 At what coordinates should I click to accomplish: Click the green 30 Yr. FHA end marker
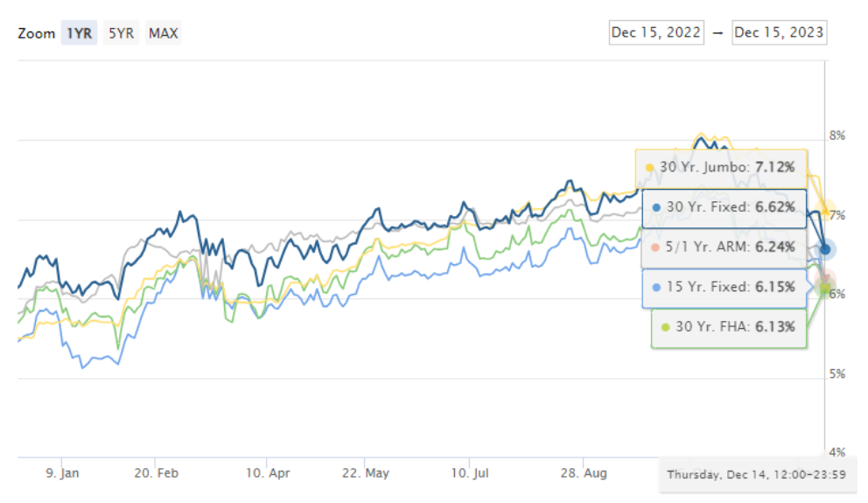coord(825,289)
